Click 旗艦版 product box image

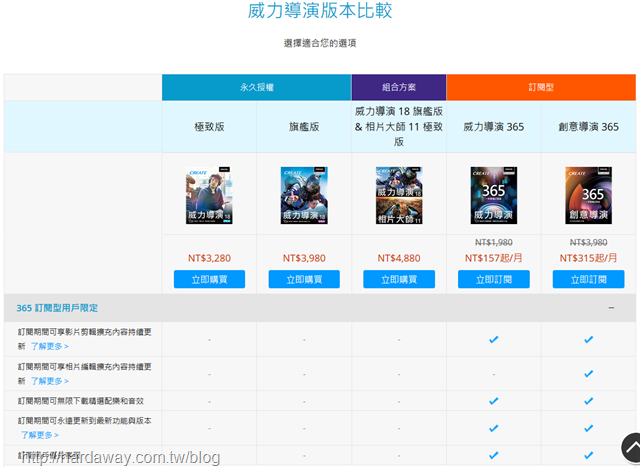coord(304,195)
